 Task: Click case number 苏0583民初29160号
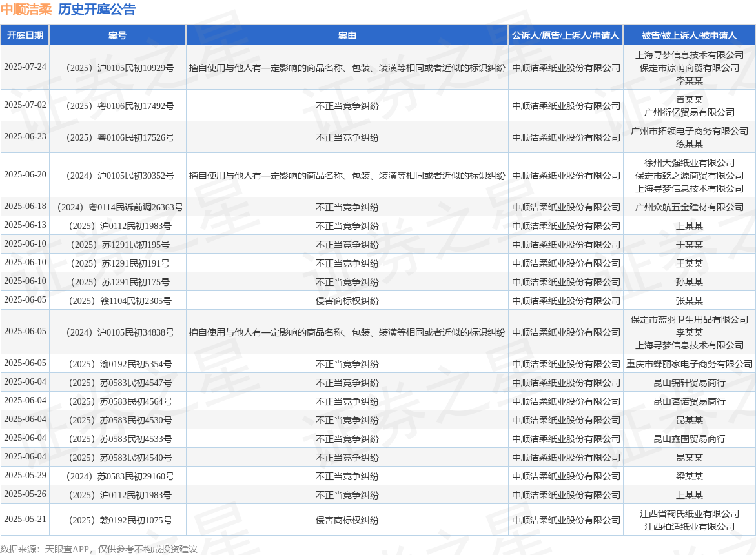(x=120, y=477)
